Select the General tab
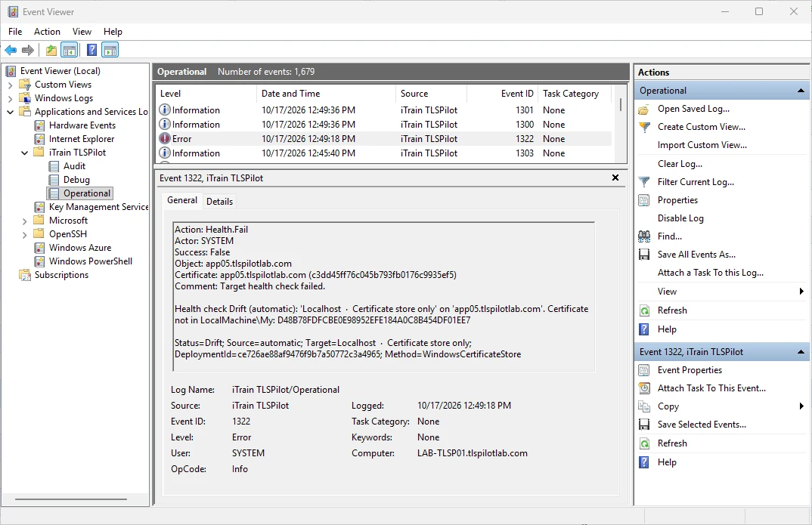 coord(182,200)
